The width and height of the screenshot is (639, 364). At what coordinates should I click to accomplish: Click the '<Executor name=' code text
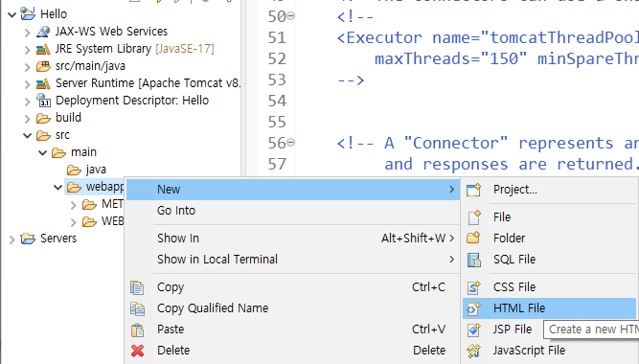click(x=408, y=38)
